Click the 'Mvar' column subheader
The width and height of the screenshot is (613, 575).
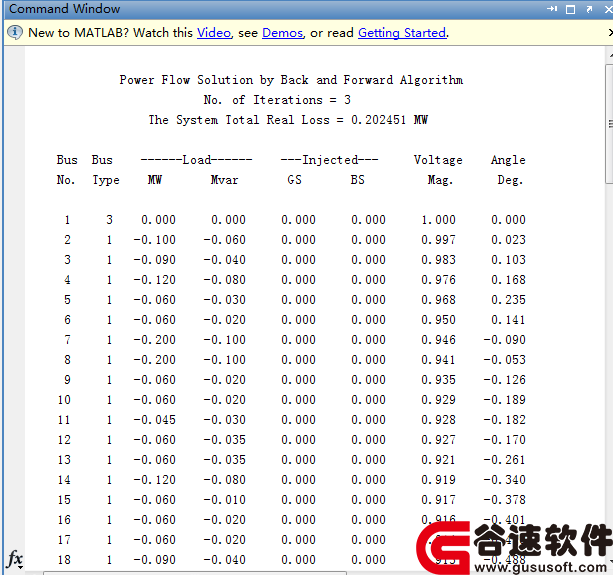point(224,180)
